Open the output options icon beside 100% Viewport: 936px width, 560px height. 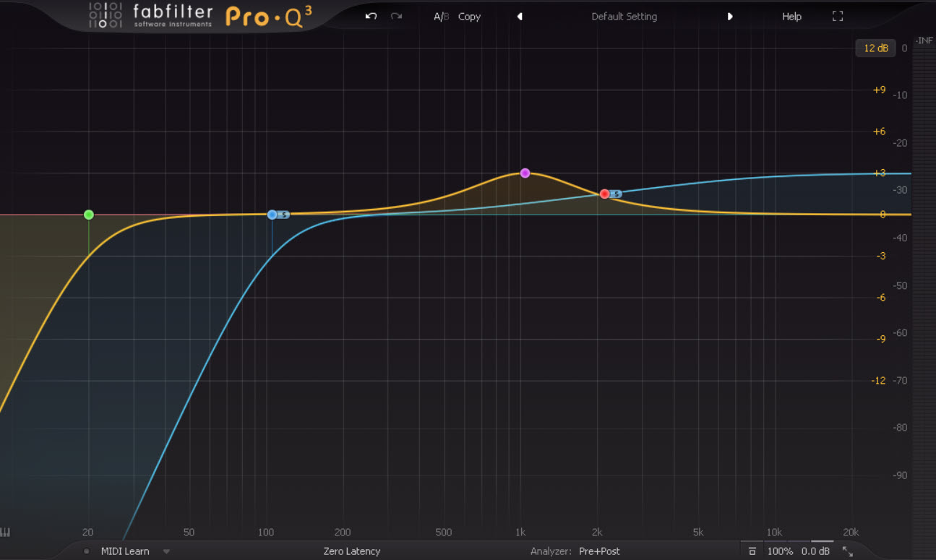[x=752, y=551]
